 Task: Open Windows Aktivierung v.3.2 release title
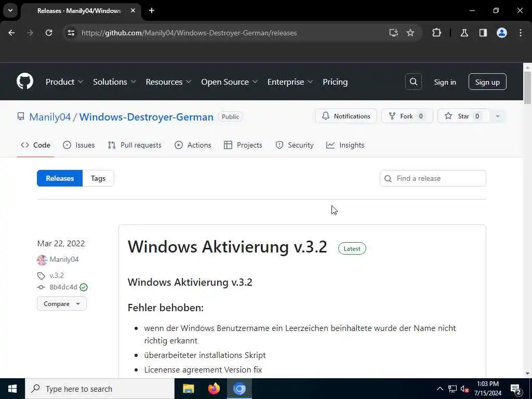(228, 246)
